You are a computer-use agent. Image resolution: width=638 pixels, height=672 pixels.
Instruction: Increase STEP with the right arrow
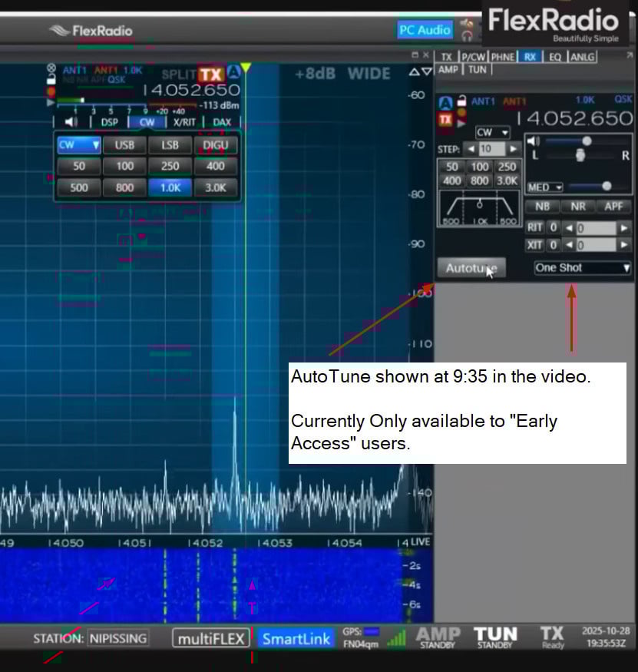[x=513, y=149]
